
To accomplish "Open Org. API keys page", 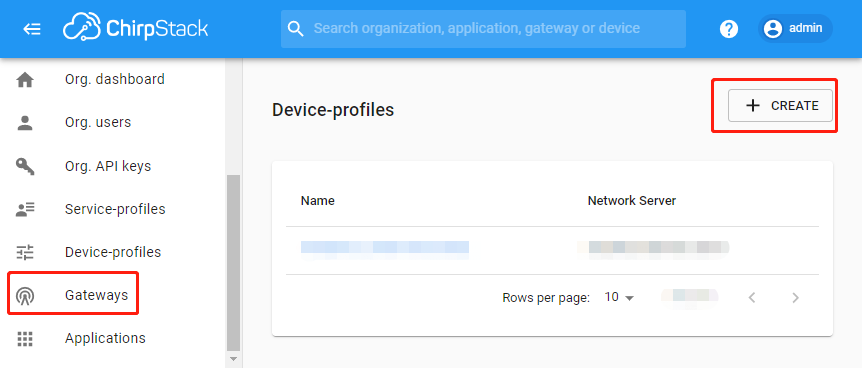I will (x=108, y=166).
